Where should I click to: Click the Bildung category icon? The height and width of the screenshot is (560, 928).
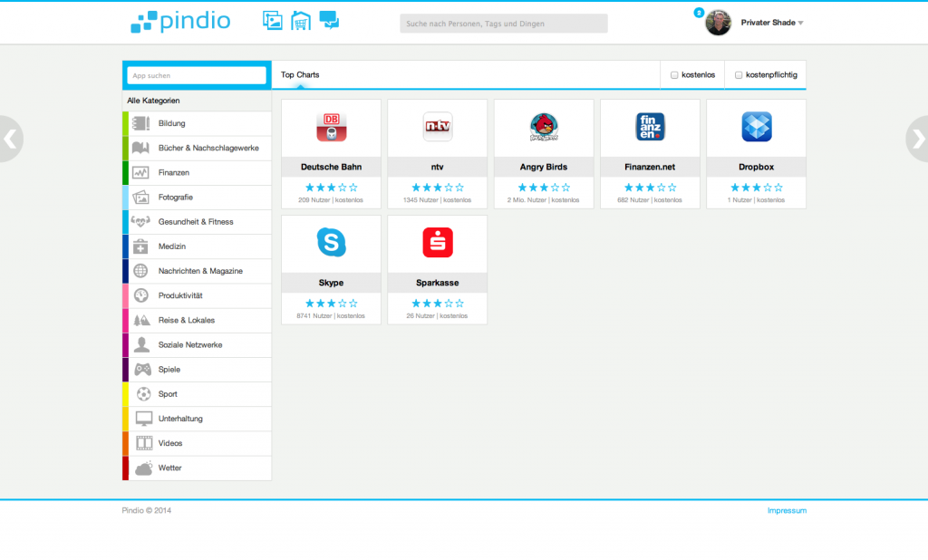[140, 123]
